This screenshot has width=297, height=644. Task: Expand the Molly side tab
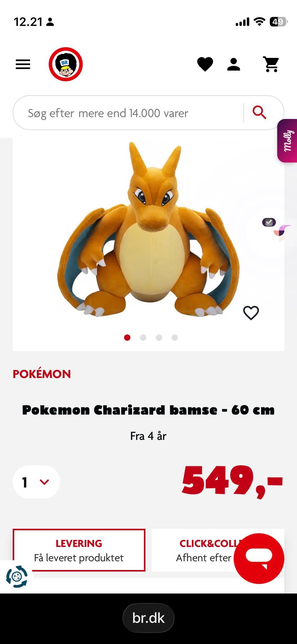point(287,141)
